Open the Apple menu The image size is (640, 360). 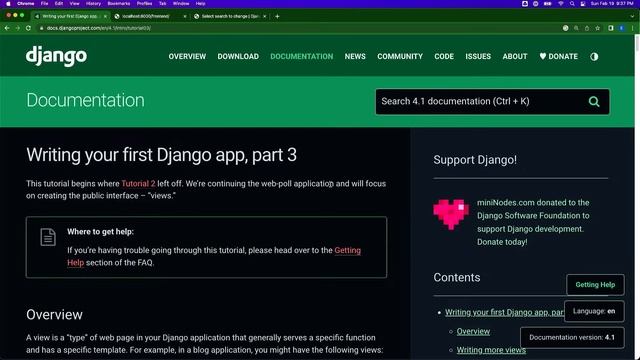coord(8,4)
